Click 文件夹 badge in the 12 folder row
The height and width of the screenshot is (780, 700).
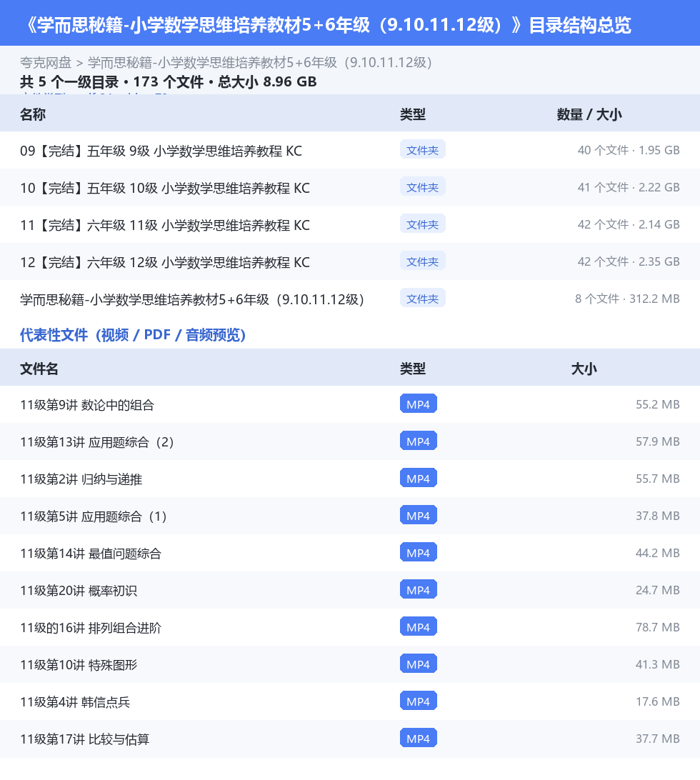click(422, 261)
